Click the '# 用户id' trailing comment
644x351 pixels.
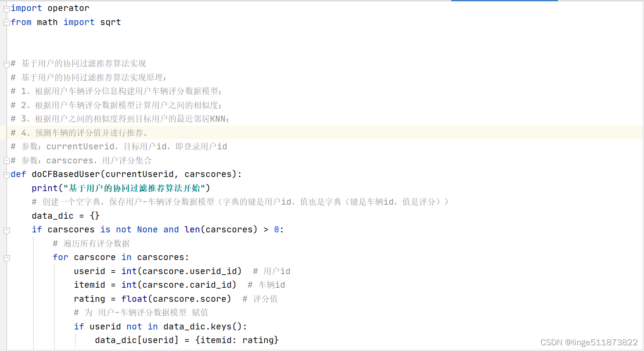pyautogui.click(x=272, y=271)
